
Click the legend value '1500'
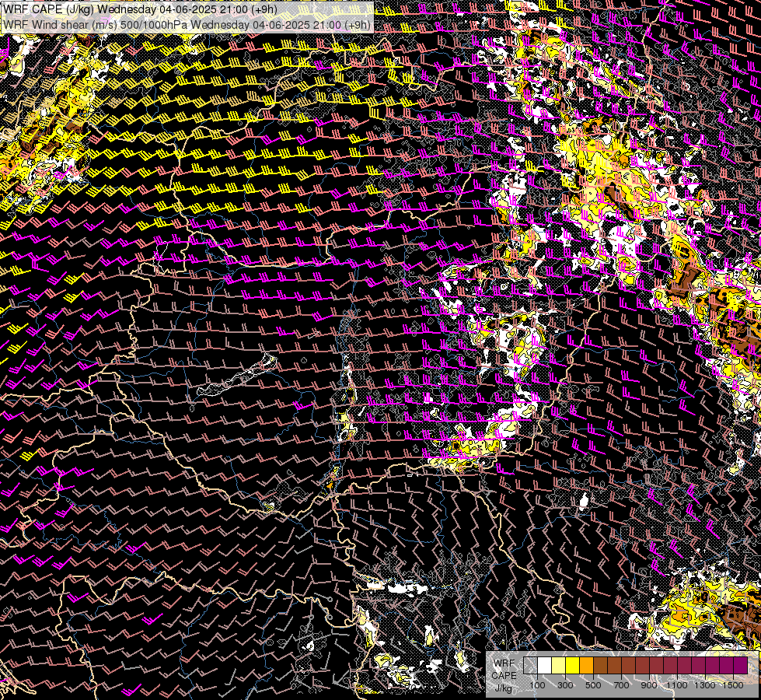pos(733,685)
